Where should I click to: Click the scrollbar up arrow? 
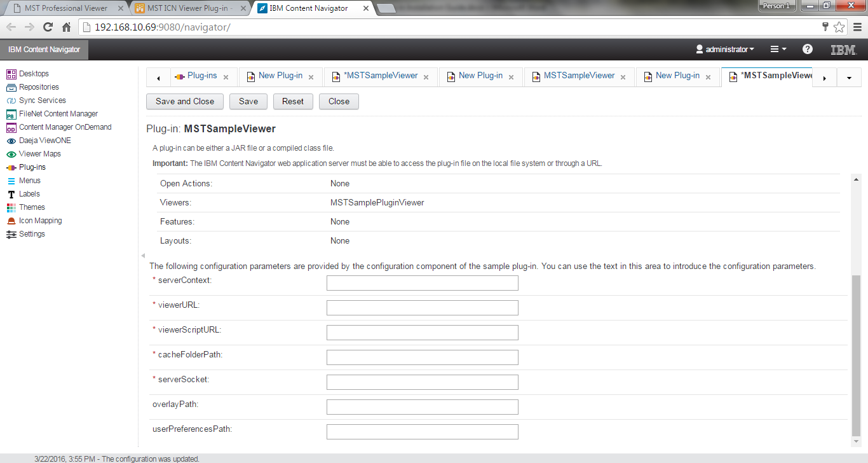click(856, 180)
